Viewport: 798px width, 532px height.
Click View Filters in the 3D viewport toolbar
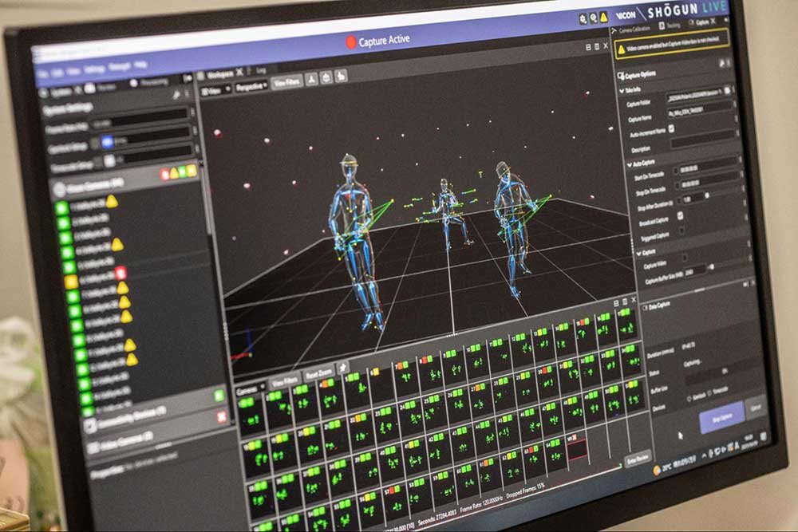(286, 82)
